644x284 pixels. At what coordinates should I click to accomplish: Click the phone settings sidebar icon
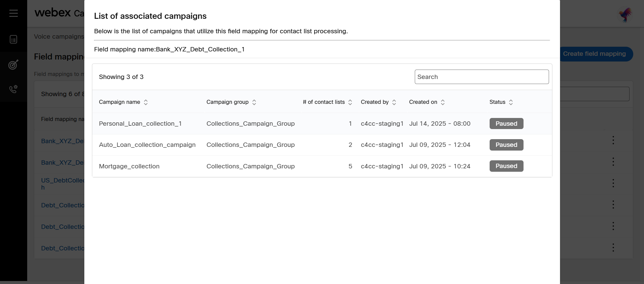tap(13, 89)
